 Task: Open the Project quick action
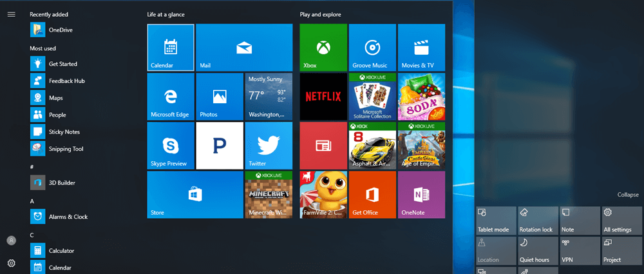pos(622,251)
